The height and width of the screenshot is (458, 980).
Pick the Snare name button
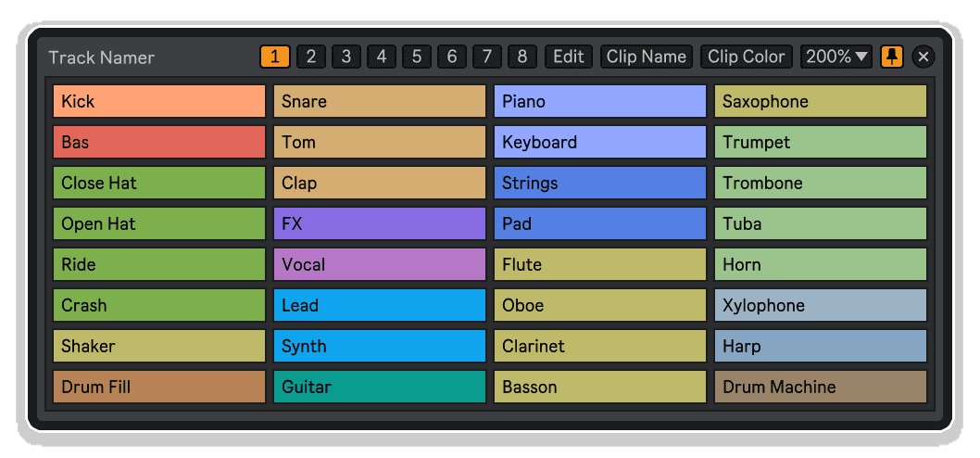[380, 101]
